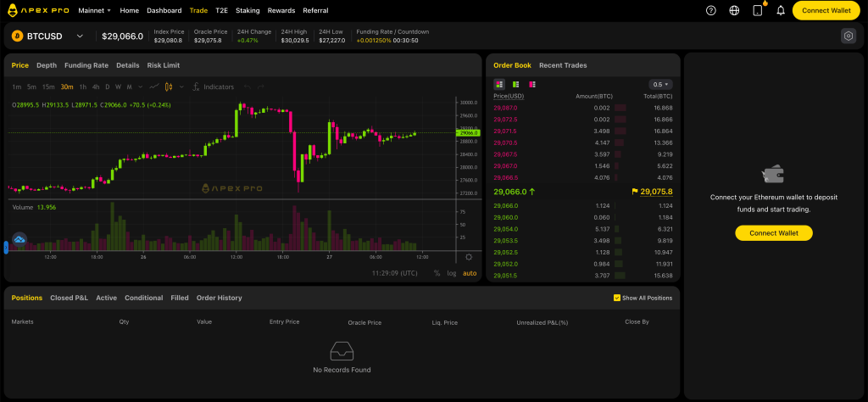Screen dimensions: 868x402
Task: Show asks-only order book view
Action: point(532,84)
